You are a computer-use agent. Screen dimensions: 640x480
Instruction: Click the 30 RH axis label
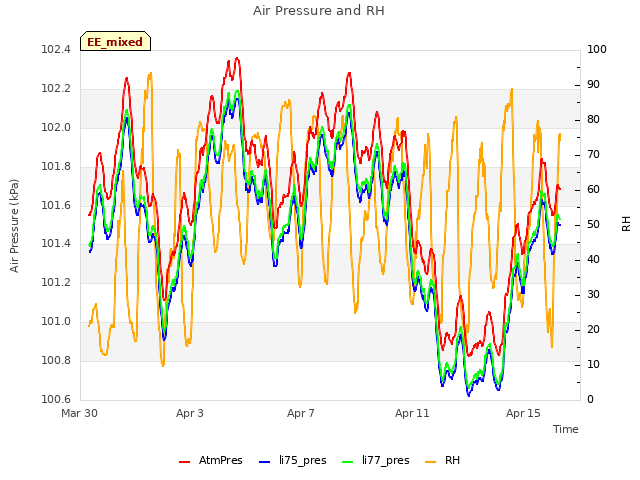(593, 295)
